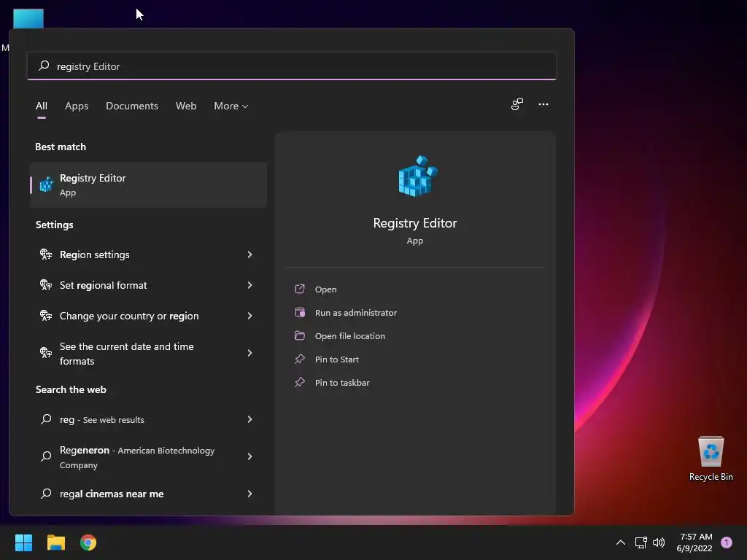The width and height of the screenshot is (747, 560).
Task: Open reg - See web results
Action: 148,419
